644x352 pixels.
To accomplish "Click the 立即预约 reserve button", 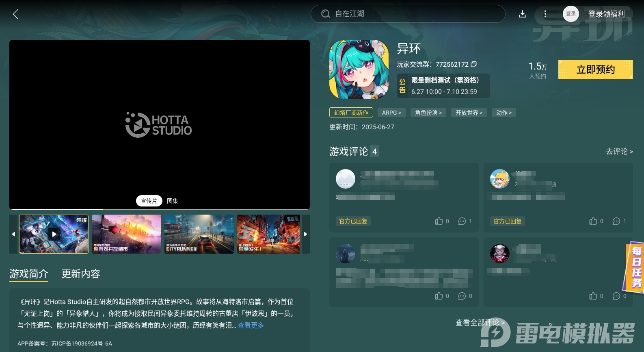I will tap(595, 70).
